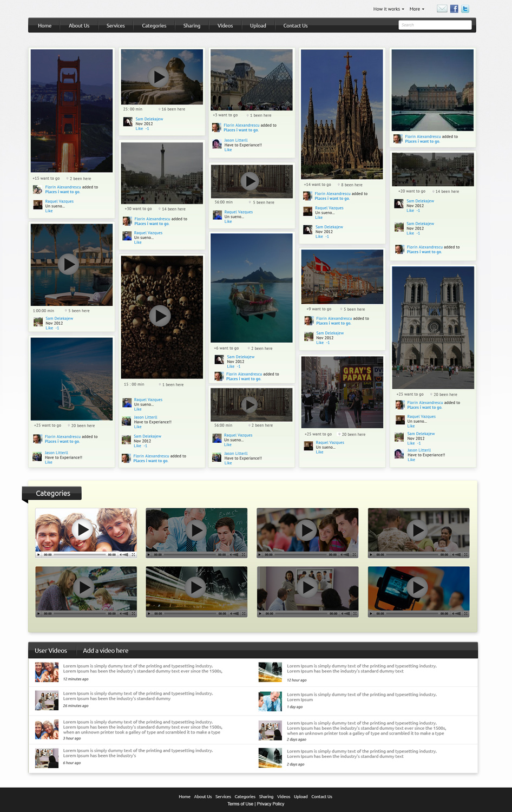
Task: Click Categories heading ribbon
Action: 52,493
